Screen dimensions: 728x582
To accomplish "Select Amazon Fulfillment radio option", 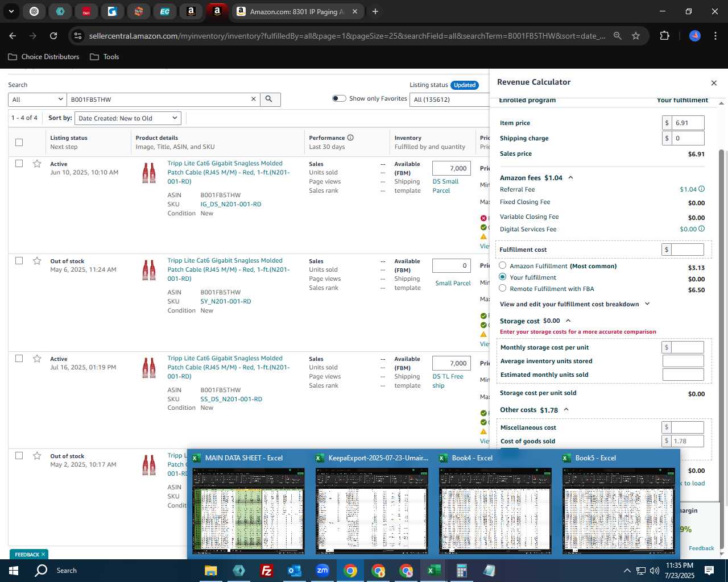I will tap(503, 265).
